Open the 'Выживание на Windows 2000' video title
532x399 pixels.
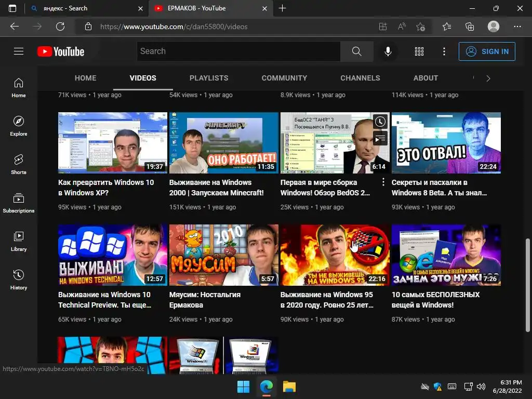(217, 187)
